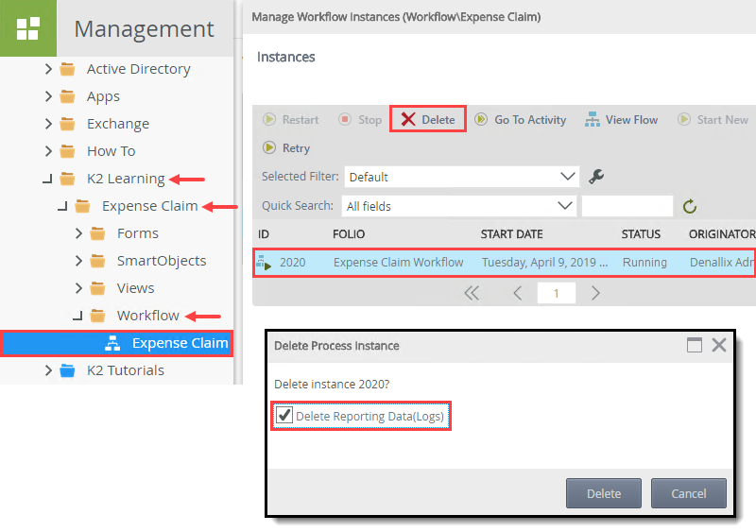Go to first page of instances
Image resolution: width=756 pixels, height=532 pixels.
pos(472,293)
